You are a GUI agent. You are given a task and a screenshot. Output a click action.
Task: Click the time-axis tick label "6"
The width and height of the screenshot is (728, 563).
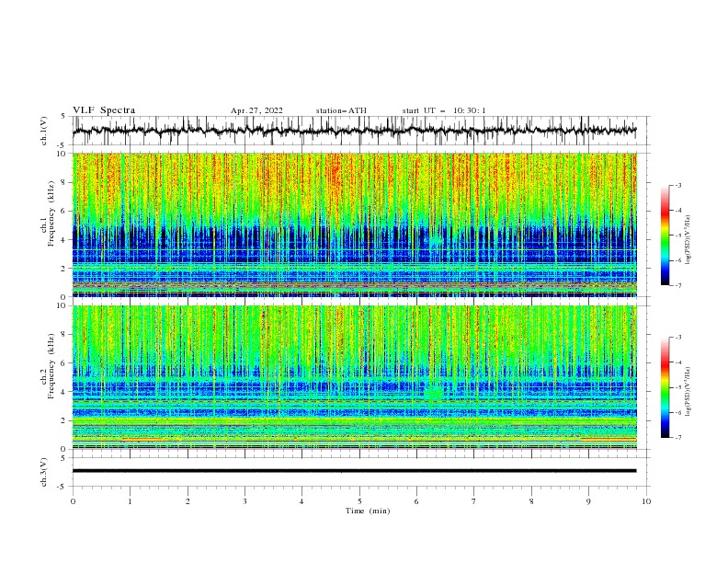click(x=416, y=501)
